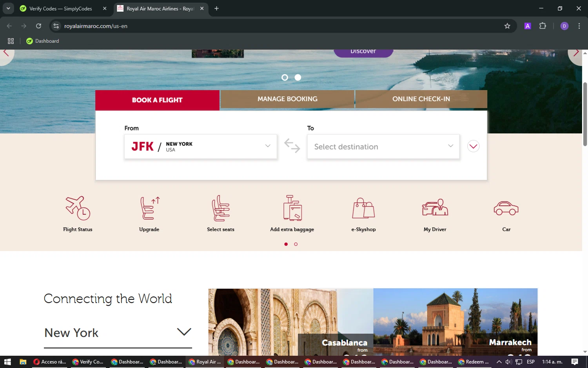This screenshot has width=588, height=368.
Task: Close the Royal Air Maroc tab
Action: coord(202,8)
